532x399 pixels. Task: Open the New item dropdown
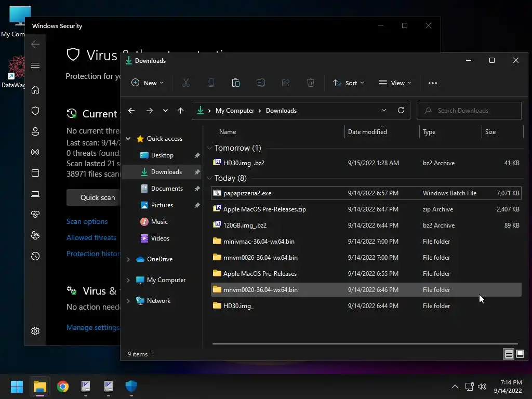[148, 83]
